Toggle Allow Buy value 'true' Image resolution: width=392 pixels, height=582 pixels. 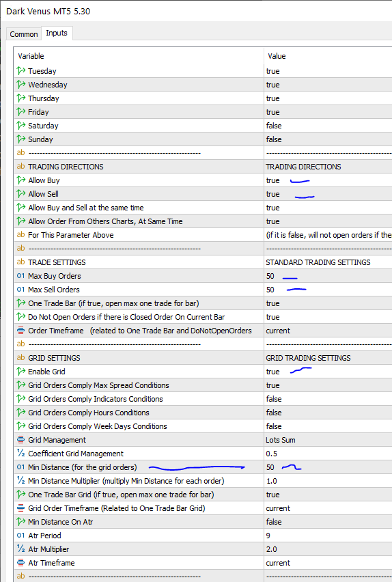[273, 180]
